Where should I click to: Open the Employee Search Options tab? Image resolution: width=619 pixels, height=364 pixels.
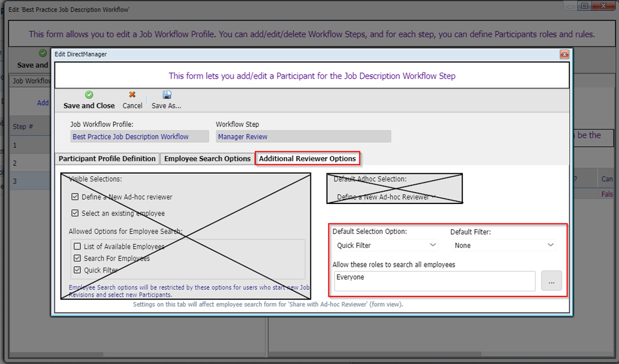[x=207, y=159]
